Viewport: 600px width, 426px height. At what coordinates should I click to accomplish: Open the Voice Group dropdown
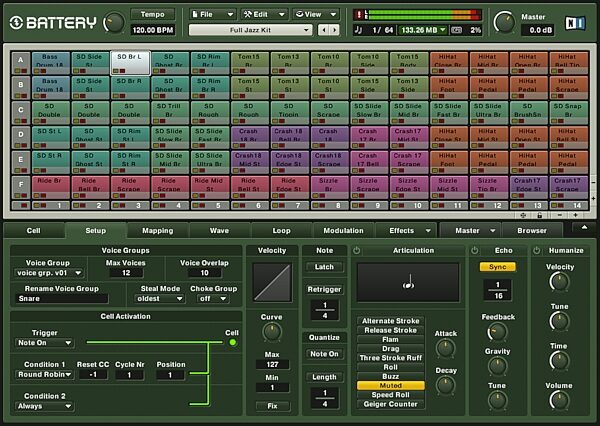pos(49,273)
